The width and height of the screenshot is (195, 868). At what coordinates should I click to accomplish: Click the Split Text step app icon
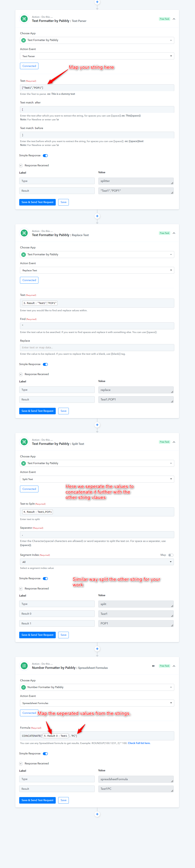point(24,442)
